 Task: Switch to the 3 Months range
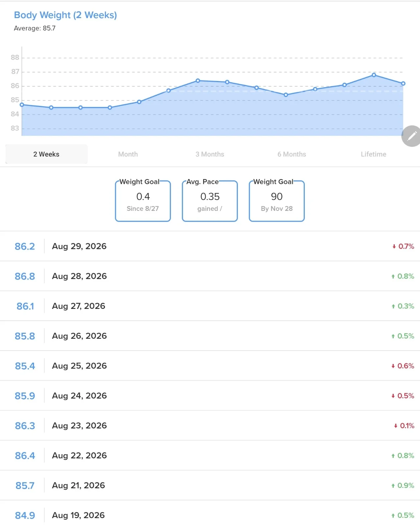coord(210,154)
